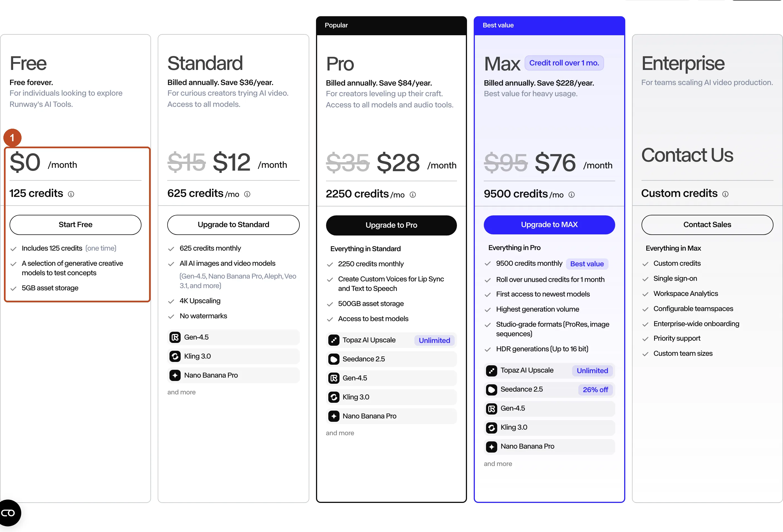
Task: Click the 26% off badge on Seedance 2.5
Action: pos(595,390)
